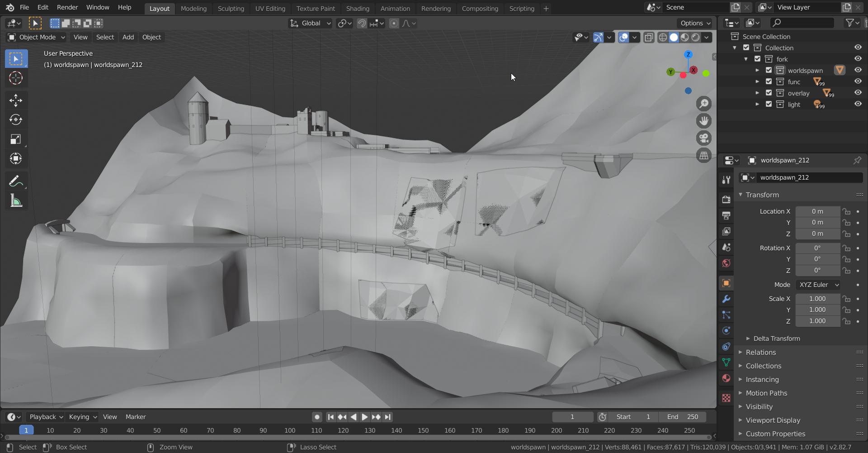The width and height of the screenshot is (868, 453).
Task: Uncheck the fork collection checkbox
Action: tap(758, 59)
